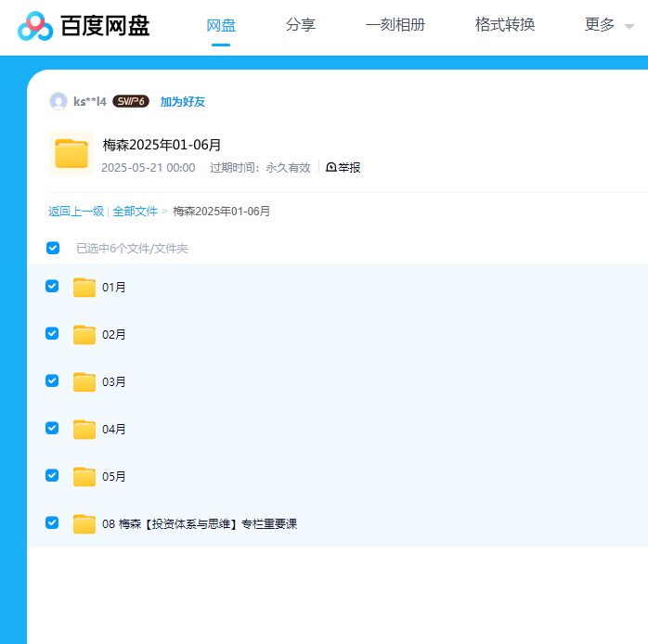Click the 02月 folder icon
The image size is (648, 644).
coord(84,334)
